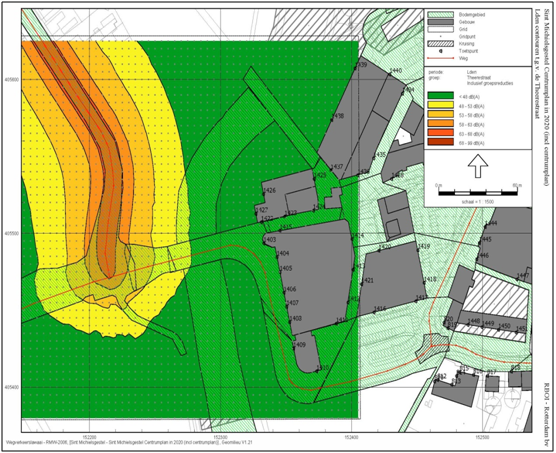
Task: Click the north arrow symbol
Action: tap(478, 166)
